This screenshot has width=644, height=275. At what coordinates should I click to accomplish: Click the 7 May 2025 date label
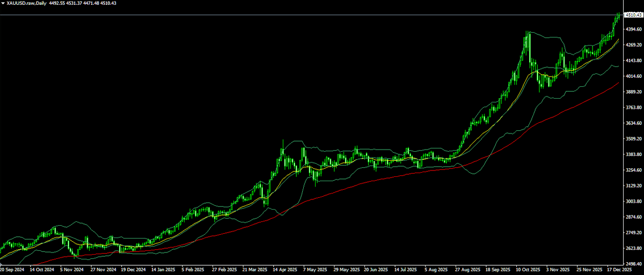tap(316, 271)
